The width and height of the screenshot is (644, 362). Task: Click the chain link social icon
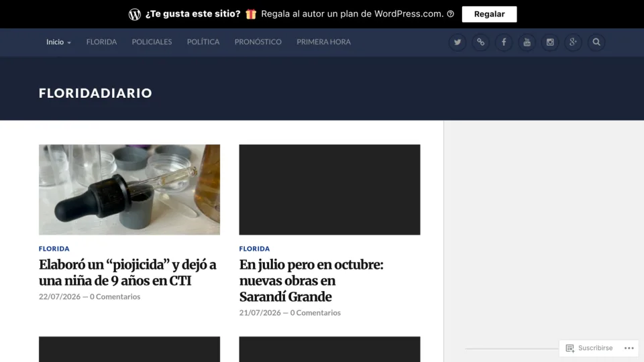point(480,42)
